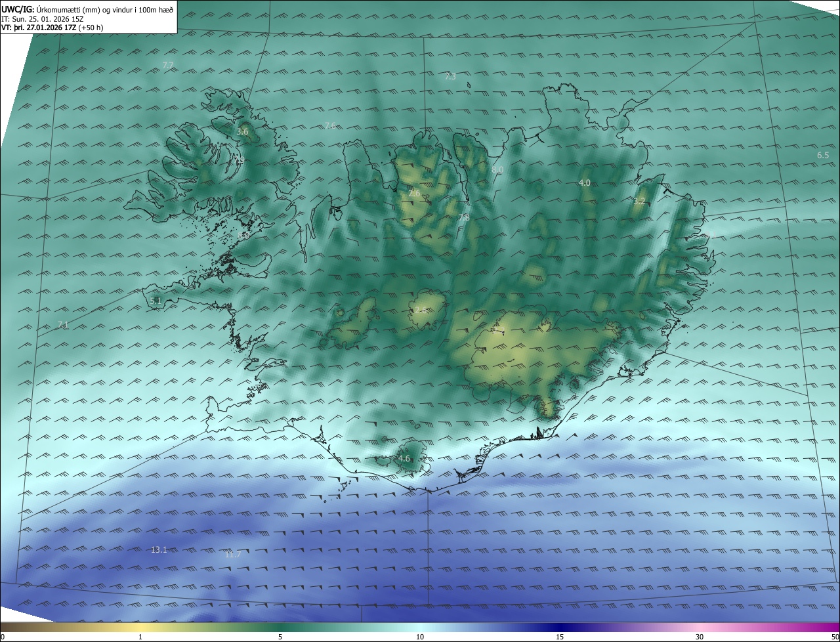Click the 5 tick on the color scale
840x642 pixels.
tap(280, 637)
